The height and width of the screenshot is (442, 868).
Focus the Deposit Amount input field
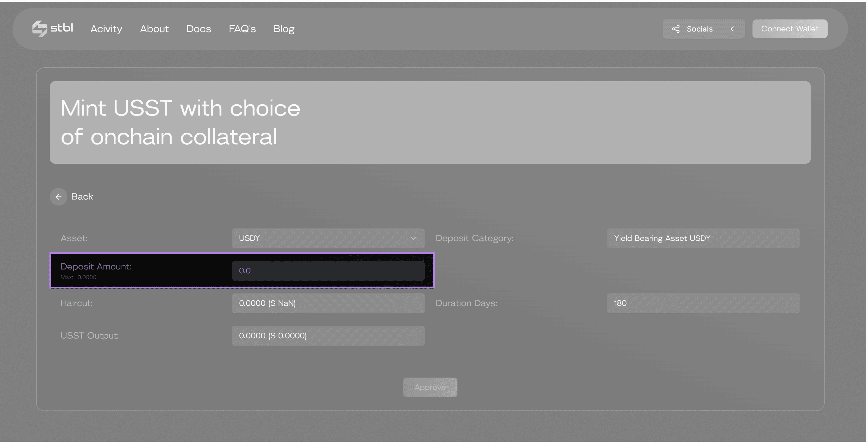coord(328,271)
